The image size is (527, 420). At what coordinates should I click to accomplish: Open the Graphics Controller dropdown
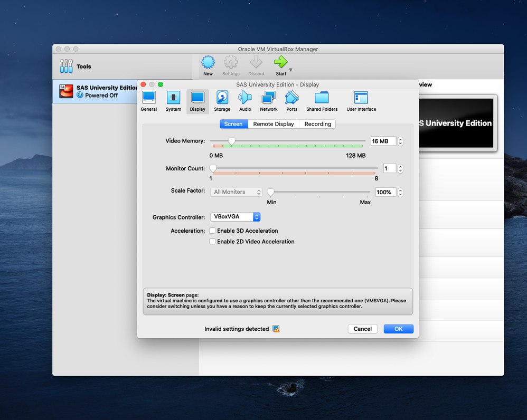tap(235, 217)
